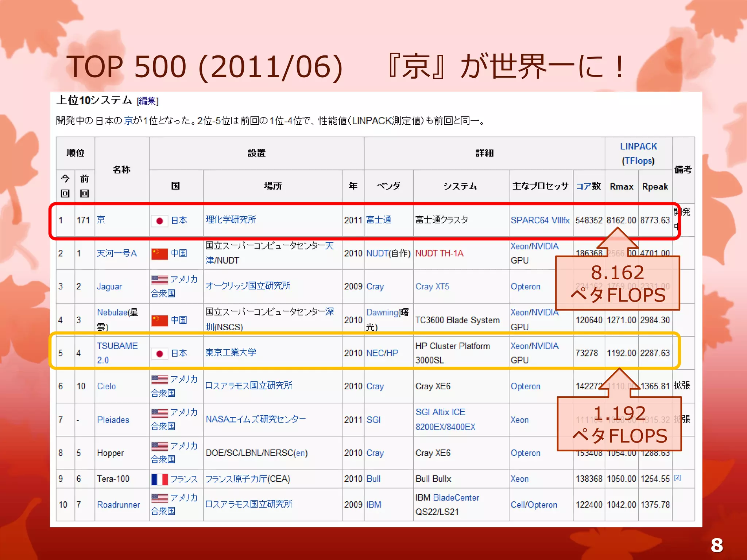
Task: Open the Roadrunner link
Action: click(x=119, y=505)
